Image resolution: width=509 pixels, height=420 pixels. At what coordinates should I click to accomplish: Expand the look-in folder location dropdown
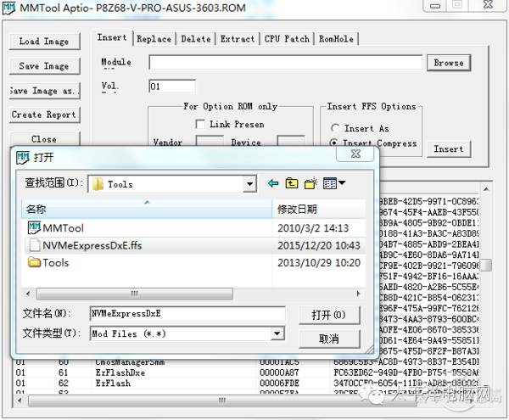(249, 184)
